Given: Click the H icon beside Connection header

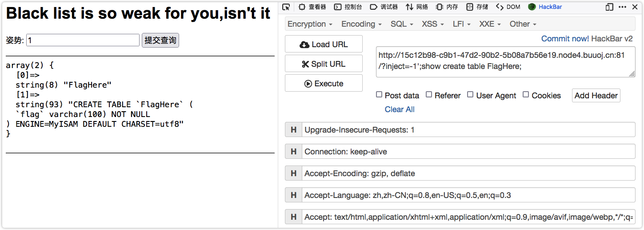Looking at the screenshot, I should pos(293,152).
